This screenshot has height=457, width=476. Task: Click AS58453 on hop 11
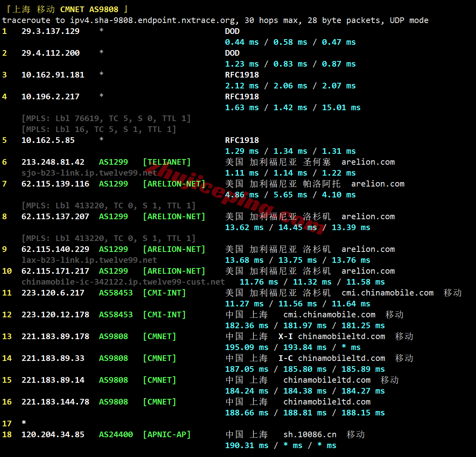[x=116, y=293]
